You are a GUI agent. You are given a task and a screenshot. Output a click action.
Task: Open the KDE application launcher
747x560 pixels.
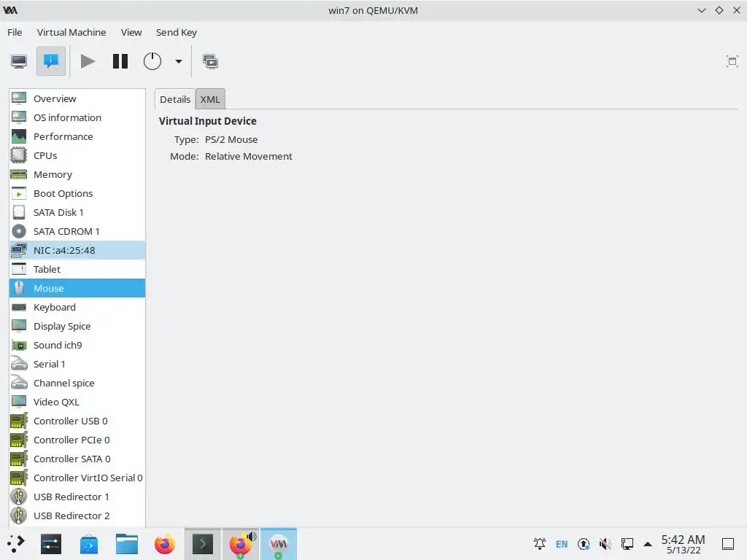click(x=16, y=544)
